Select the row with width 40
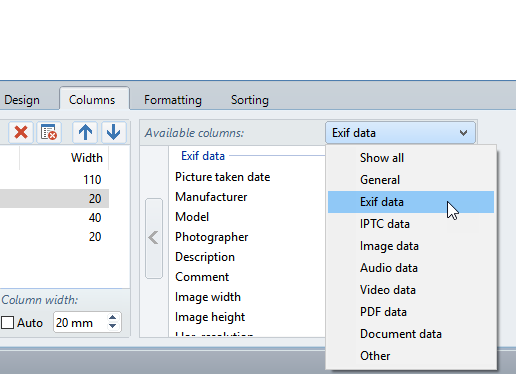Viewport: 516px width, 374px height. 54,218
